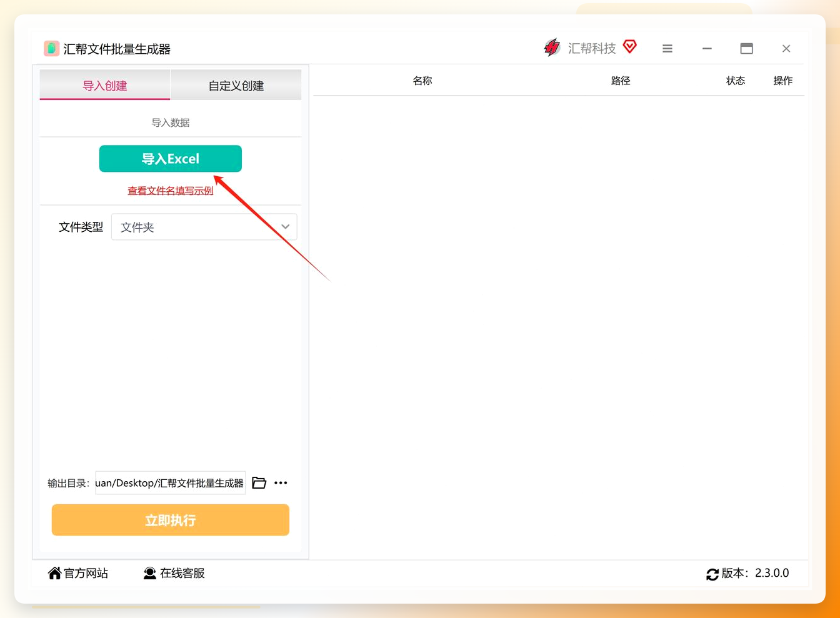Screen dimensions: 840x618
Task: Click the 输出目录 path field
Action: [x=171, y=483]
